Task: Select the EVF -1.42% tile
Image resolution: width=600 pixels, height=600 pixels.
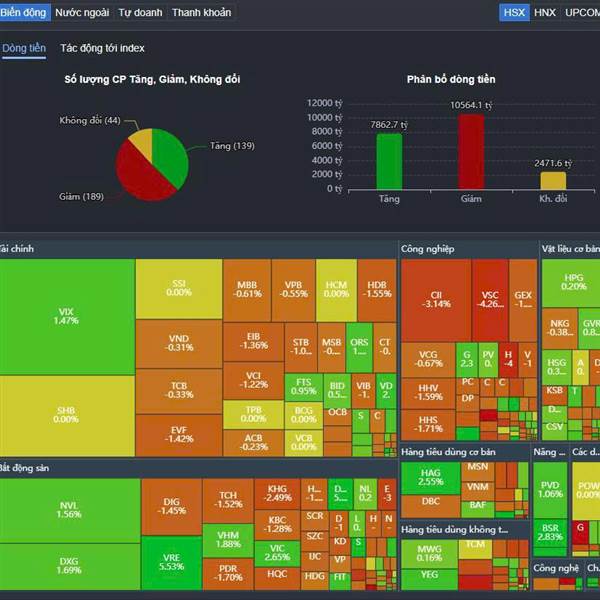Action: pyautogui.click(x=179, y=435)
